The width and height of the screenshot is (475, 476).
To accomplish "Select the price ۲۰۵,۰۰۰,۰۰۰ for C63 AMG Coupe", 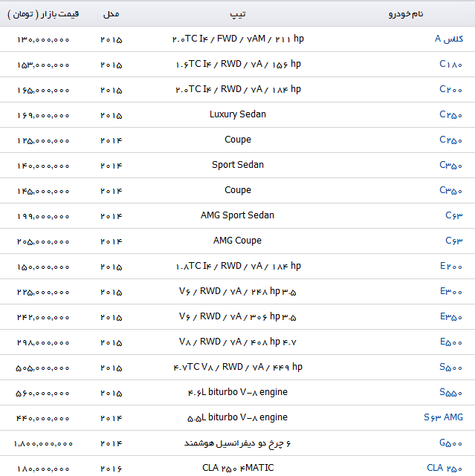I will [43, 241].
